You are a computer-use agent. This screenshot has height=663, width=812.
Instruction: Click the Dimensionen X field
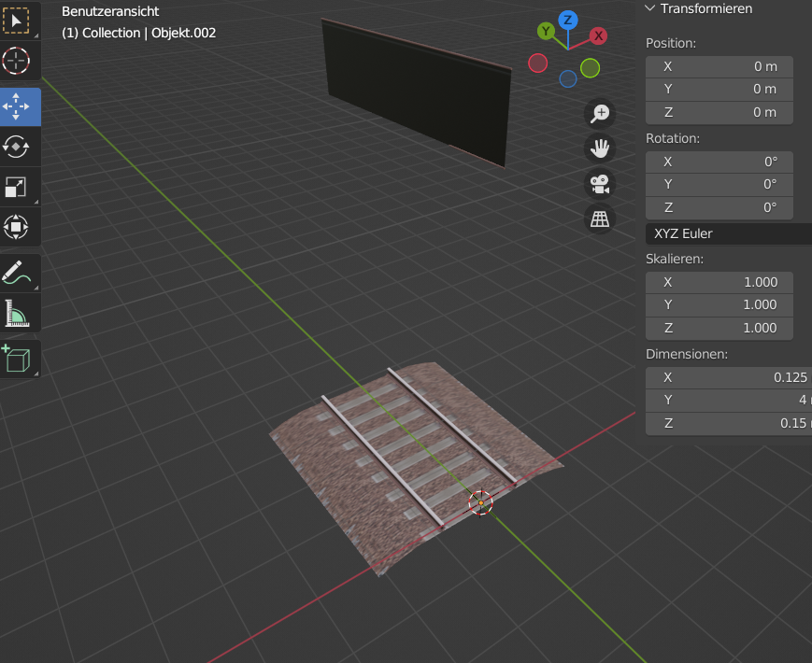[x=729, y=377]
